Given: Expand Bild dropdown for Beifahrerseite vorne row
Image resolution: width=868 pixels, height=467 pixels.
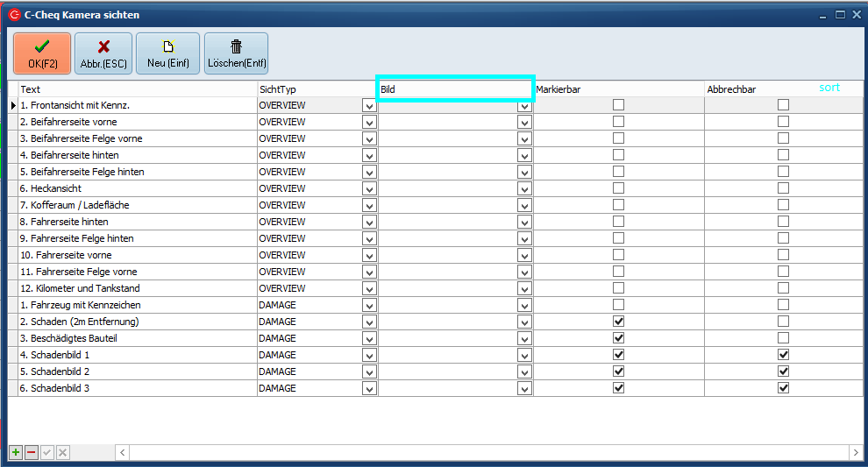Looking at the screenshot, I should pyautogui.click(x=524, y=122).
